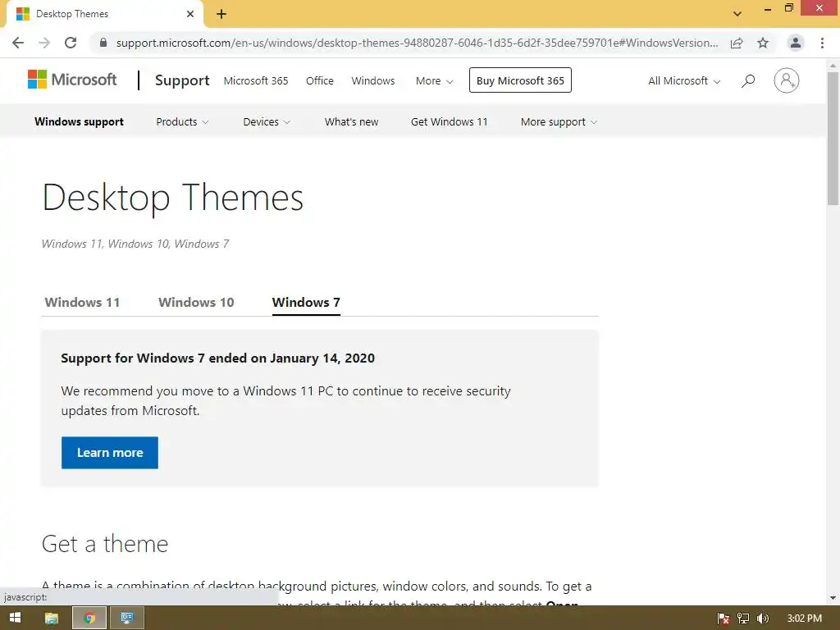The height and width of the screenshot is (630, 840).
Task: Click the page vertical scrollbar thumb
Action: point(833,138)
